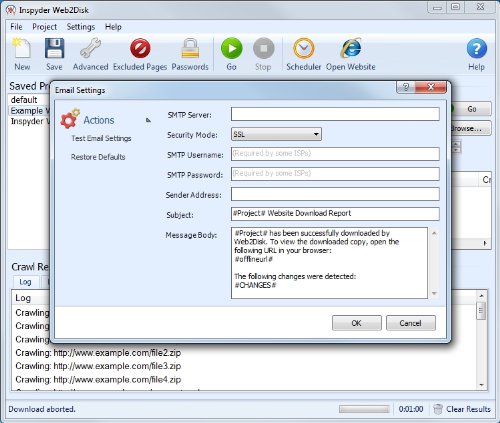Open Help with the blue question icon
The width and height of the screenshot is (500, 423).
coord(477,49)
